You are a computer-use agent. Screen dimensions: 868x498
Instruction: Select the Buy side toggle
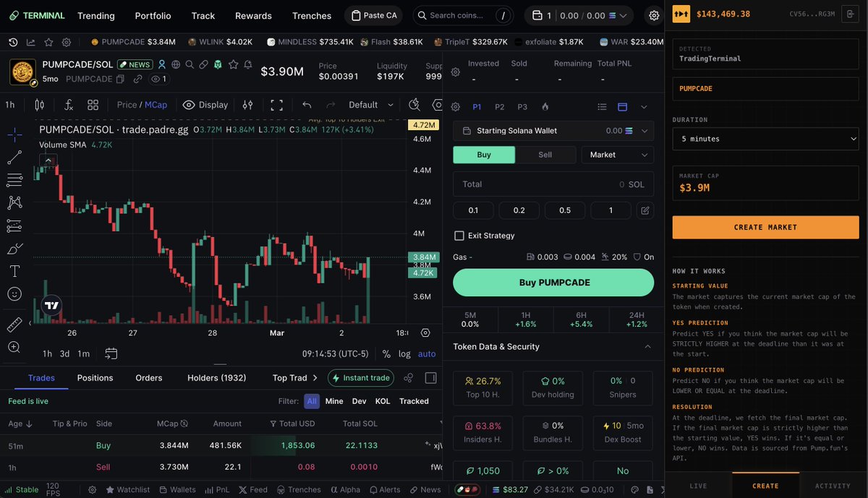484,155
